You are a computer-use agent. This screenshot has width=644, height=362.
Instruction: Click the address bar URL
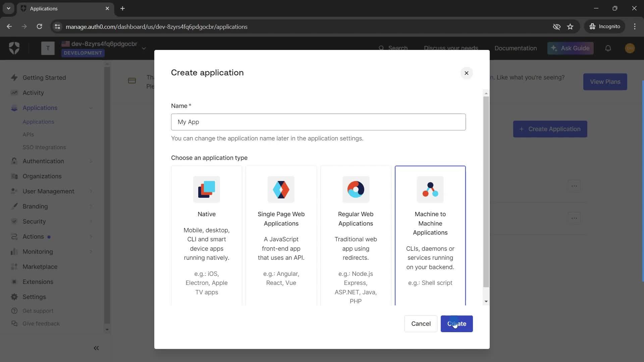pyautogui.click(x=157, y=26)
